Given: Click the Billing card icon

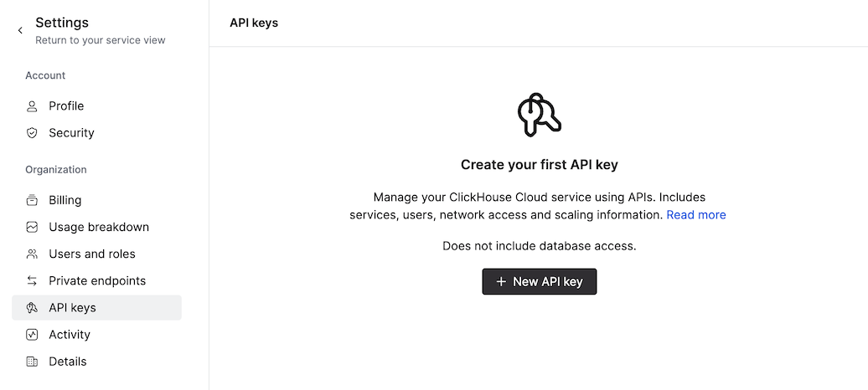Looking at the screenshot, I should coord(32,200).
